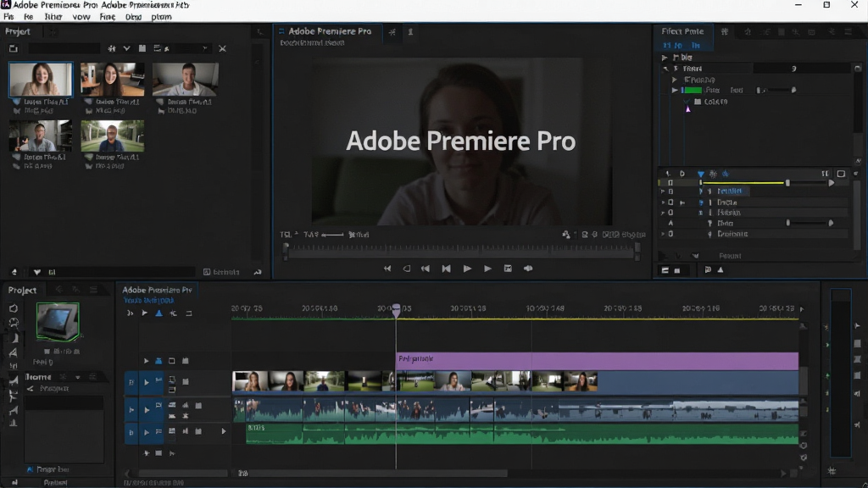This screenshot has height=488, width=868.
Task: Click the step-to-previous icon with vertical bar in monitor
Action: [446, 269]
